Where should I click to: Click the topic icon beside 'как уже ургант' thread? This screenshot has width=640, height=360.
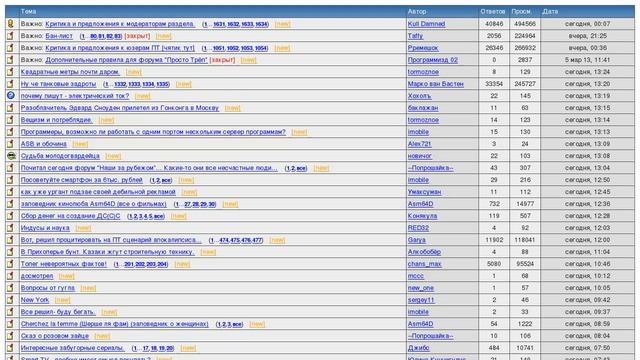click(x=11, y=192)
